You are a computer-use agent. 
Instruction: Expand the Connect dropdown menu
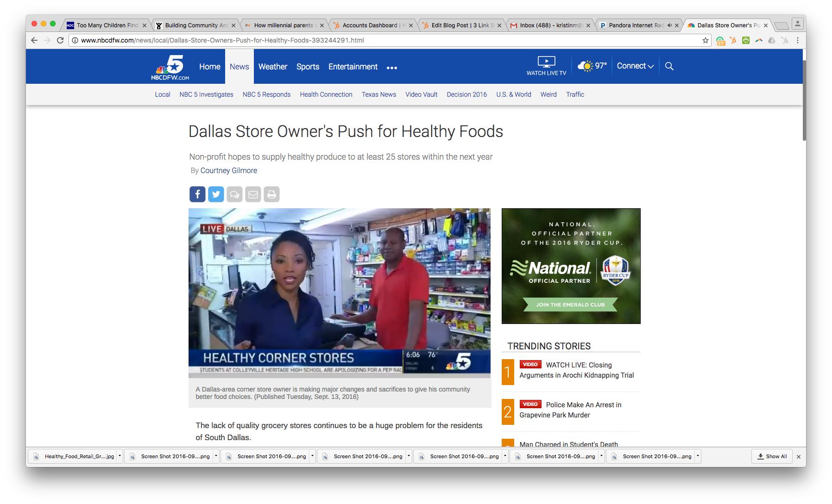[635, 66]
